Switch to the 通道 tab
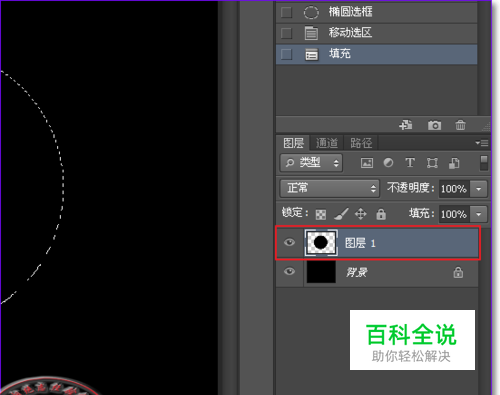The height and width of the screenshot is (395, 500). [327, 143]
